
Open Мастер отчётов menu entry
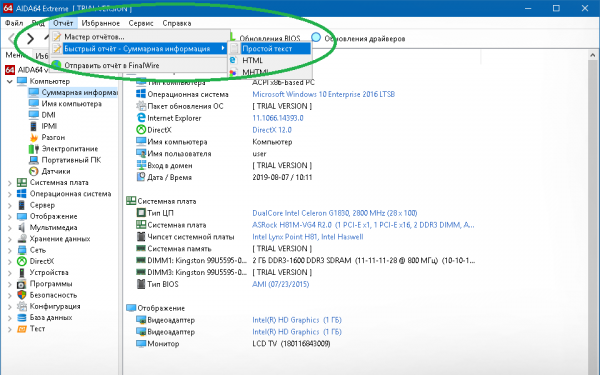(x=94, y=37)
